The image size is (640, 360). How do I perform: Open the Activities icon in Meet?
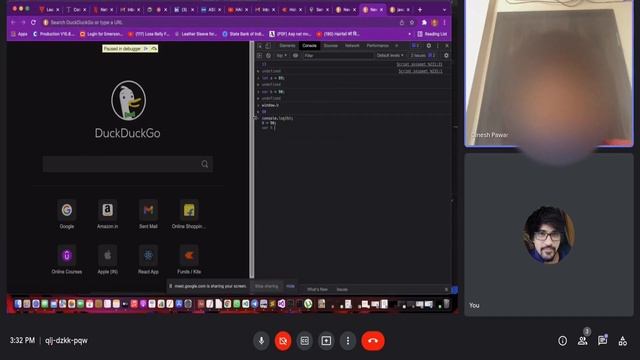[622, 341]
